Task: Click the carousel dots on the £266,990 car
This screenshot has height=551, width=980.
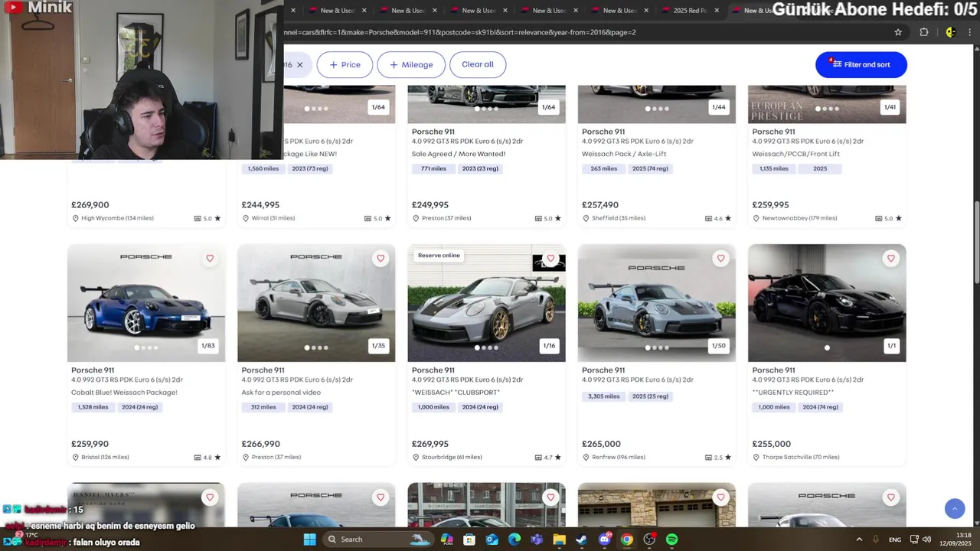Action: [316, 347]
